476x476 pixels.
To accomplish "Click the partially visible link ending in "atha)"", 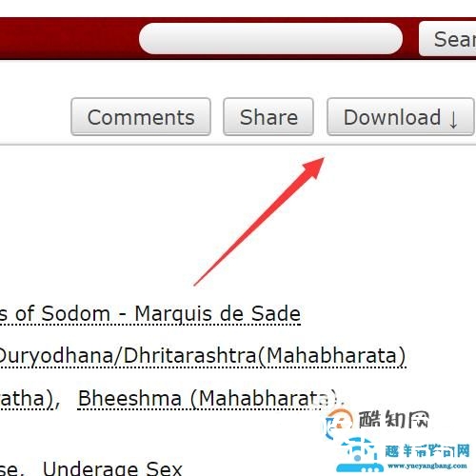I will [27, 398].
